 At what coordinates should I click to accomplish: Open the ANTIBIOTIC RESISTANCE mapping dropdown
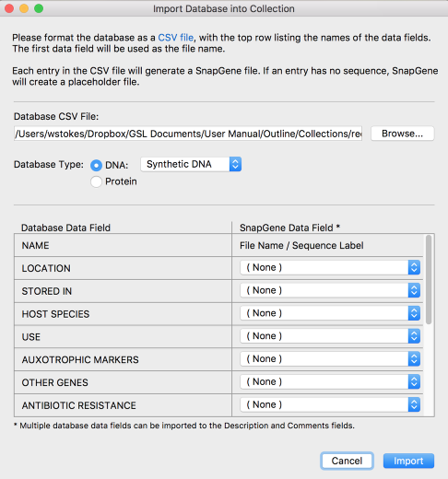point(330,404)
